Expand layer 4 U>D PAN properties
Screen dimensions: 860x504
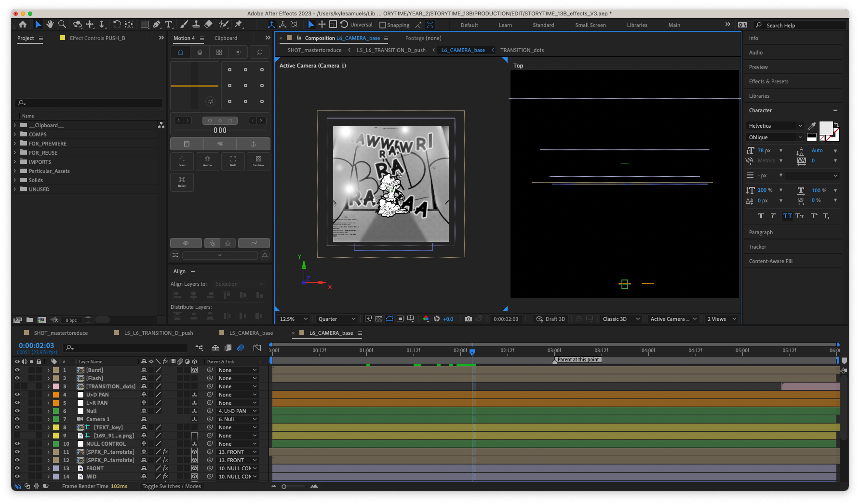click(x=48, y=395)
